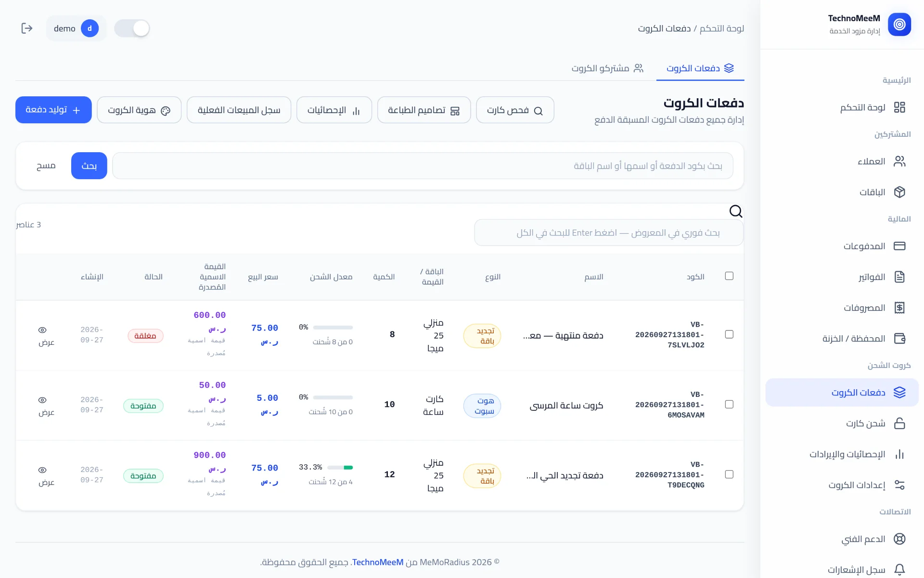
Task: Open المصروفات expenses in the sidebar
Action: coord(842,308)
